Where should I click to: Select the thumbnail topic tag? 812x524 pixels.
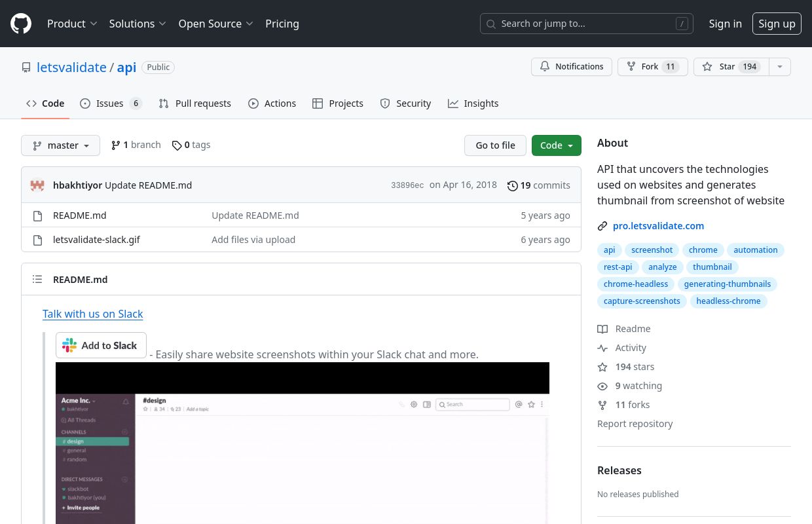(x=712, y=267)
